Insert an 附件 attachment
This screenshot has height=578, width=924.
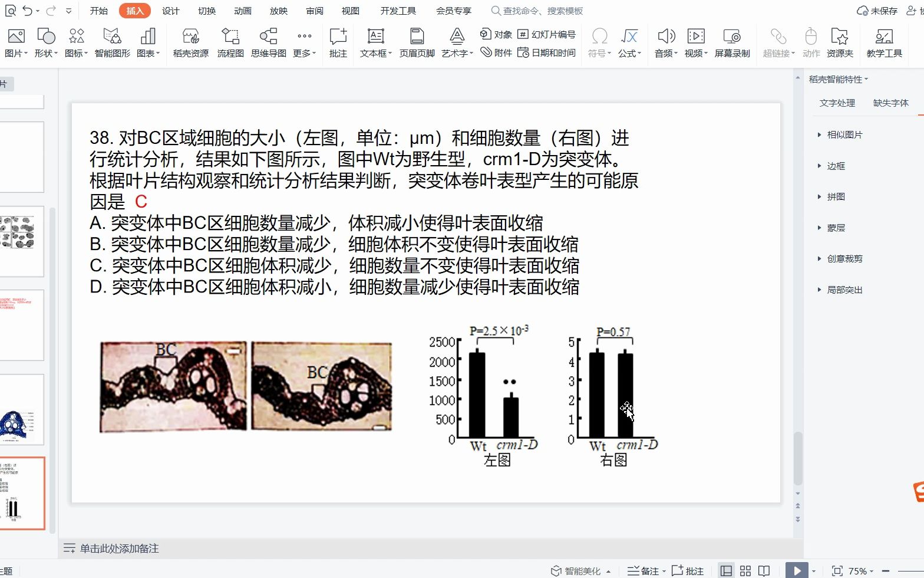(496, 52)
